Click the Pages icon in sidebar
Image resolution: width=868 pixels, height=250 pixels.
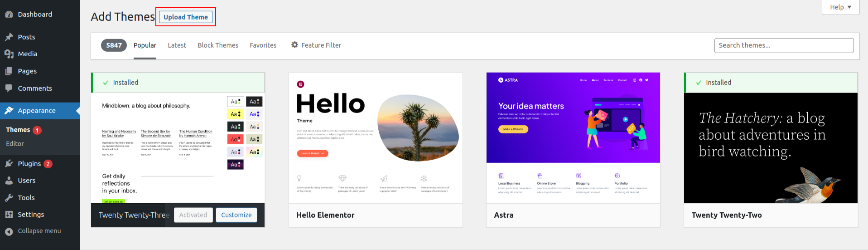(x=9, y=71)
